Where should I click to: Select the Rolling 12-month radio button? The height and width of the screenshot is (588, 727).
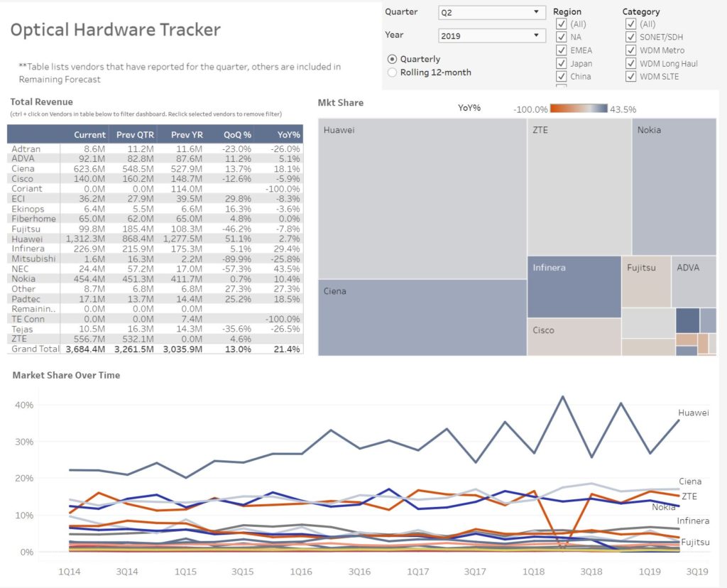(392, 72)
